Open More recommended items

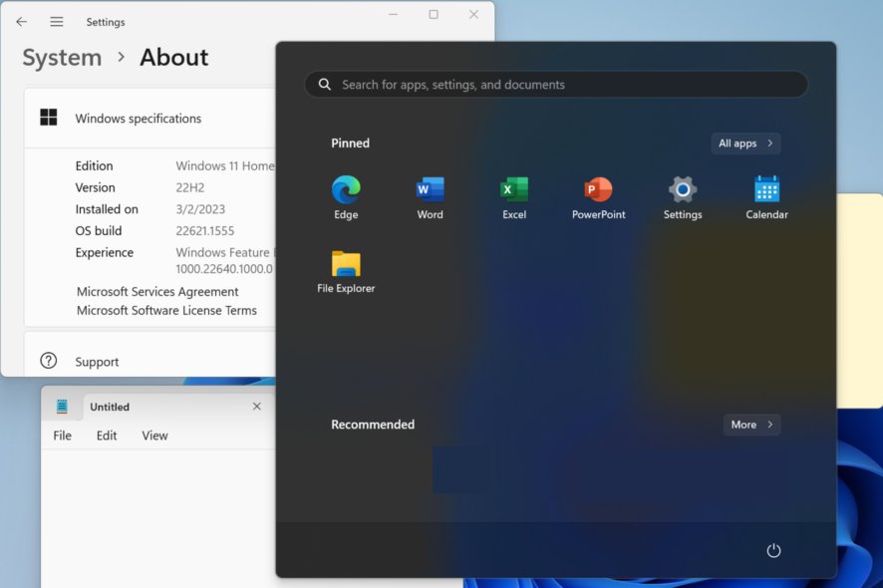[751, 425]
